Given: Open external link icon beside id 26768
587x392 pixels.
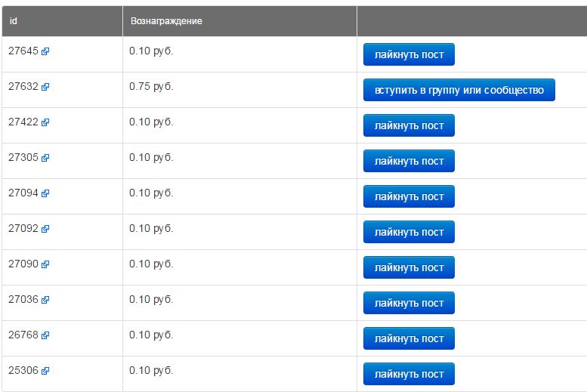Looking at the screenshot, I should 45,335.
